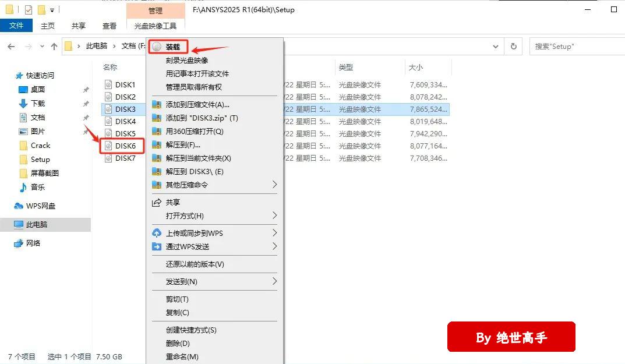
Task: Switch to the 查看 ribbon tab
Action: [x=110, y=26]
